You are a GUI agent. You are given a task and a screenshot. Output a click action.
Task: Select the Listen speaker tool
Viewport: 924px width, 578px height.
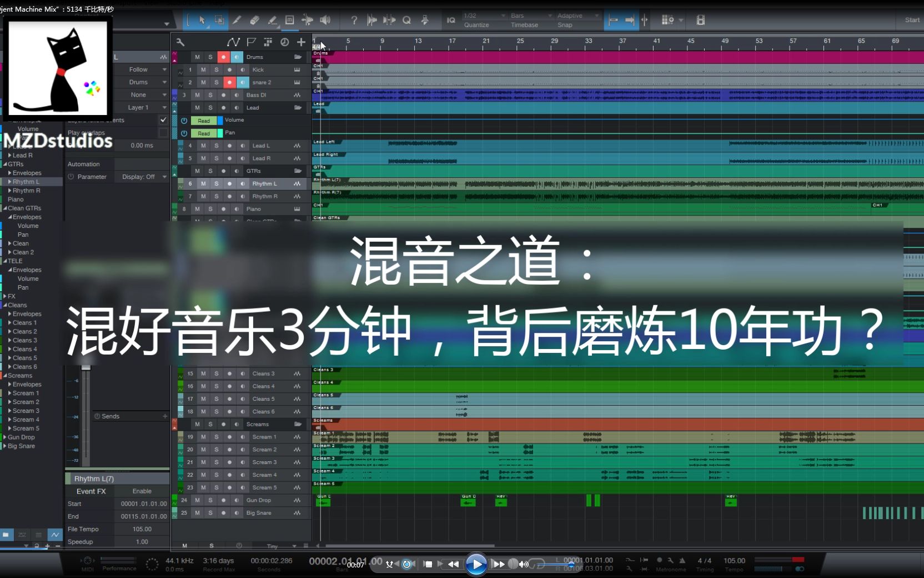click(325, 20)
